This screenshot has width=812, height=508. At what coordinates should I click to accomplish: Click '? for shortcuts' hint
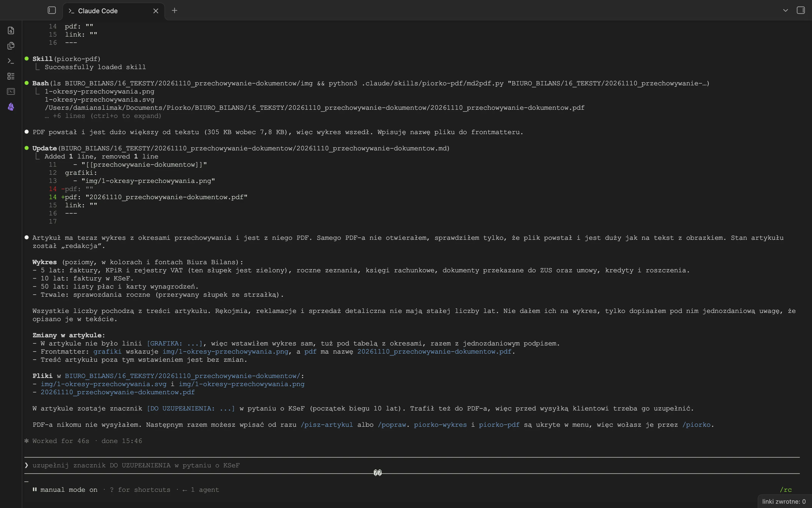pyautogui.click(x=140, y=490)
